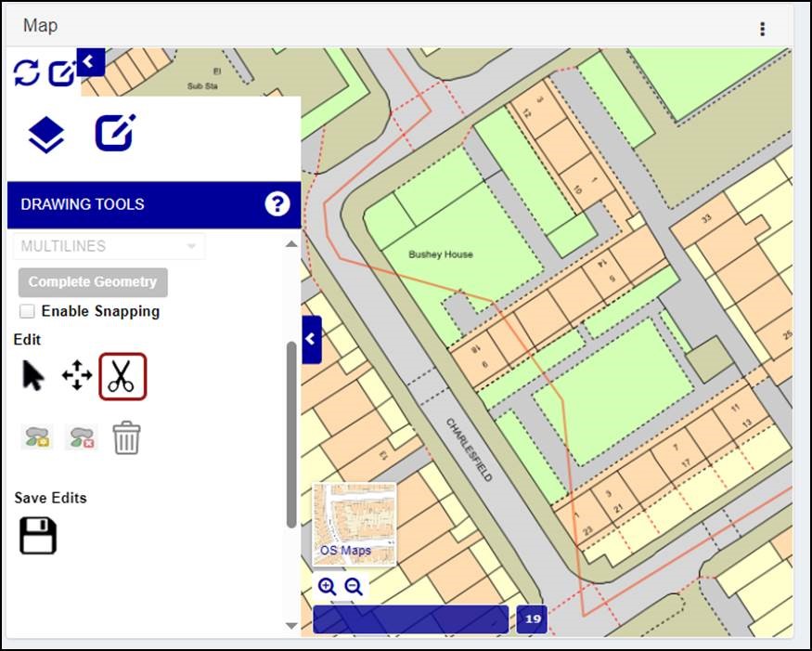Zoom in on the map
812x651 pixels.
(x=327, y=587)
